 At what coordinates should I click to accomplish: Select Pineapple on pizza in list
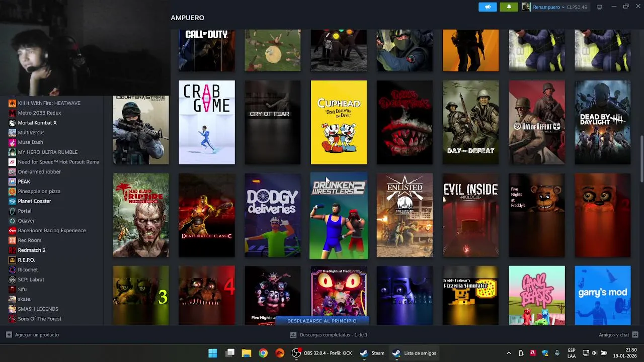[39, 191]
